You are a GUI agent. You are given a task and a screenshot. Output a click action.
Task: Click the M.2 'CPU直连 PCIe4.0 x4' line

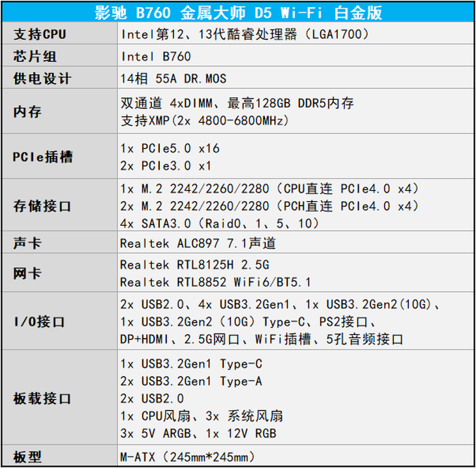[x=270, y=189]
